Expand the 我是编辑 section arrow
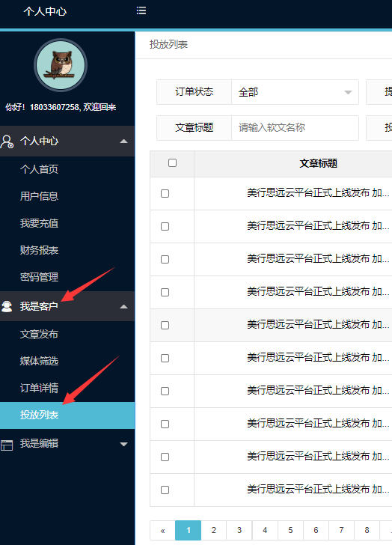The image size is (392, 545). pos(123,444)
